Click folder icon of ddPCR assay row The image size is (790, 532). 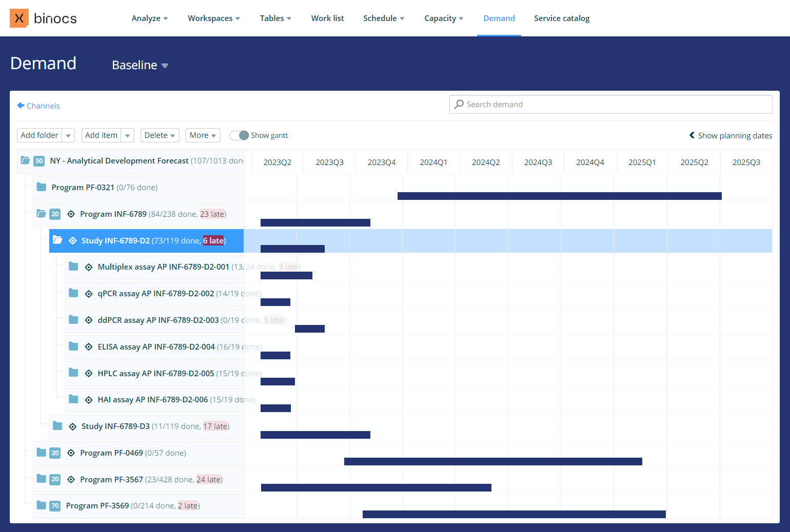pyautogui.click(x=73, y=320)
